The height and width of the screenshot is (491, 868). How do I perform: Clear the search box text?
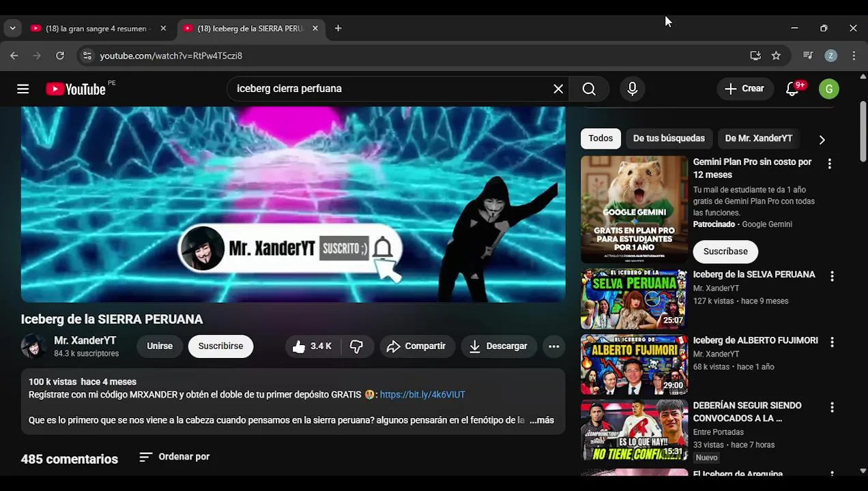pyautogui.click(x=558, y=89)
